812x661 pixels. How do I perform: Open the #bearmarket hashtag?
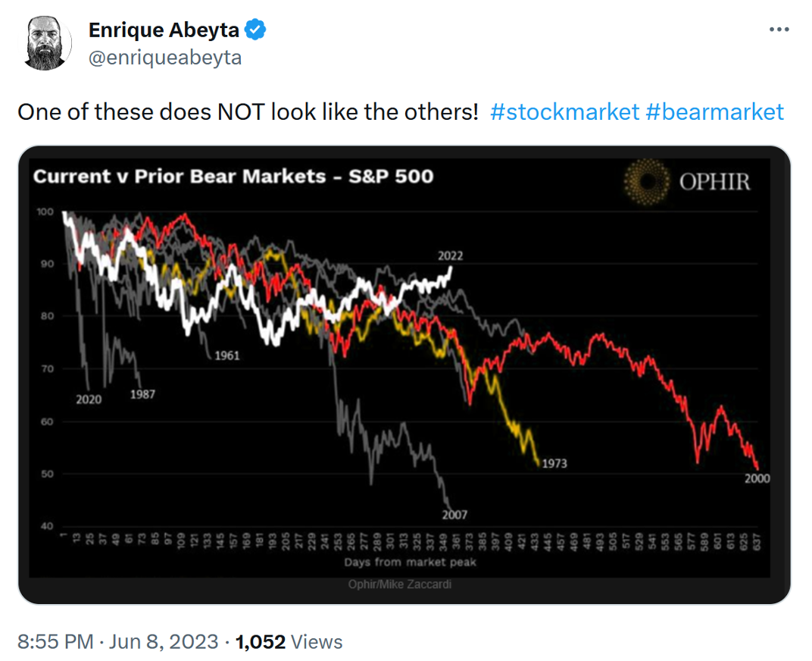(x=714, y=112)
